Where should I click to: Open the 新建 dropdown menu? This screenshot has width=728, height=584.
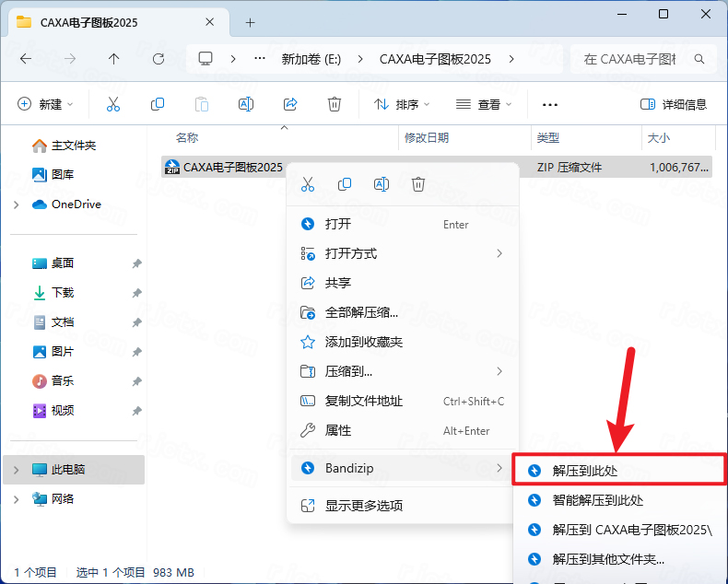pos(46,104)
